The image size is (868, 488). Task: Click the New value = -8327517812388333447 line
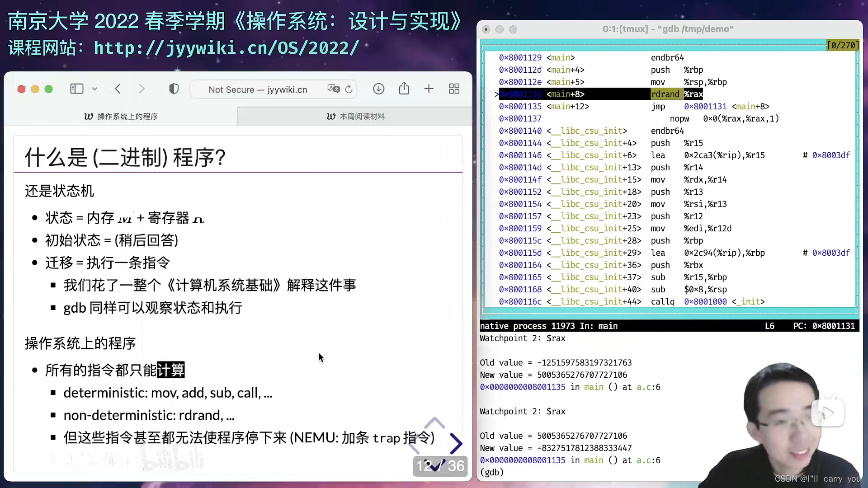point(556,448)
